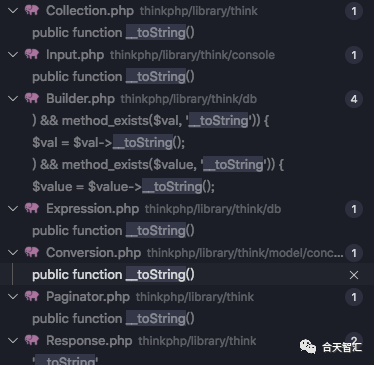
Task: Open the __toString match under Expression.php
Action: pos(113,231)
